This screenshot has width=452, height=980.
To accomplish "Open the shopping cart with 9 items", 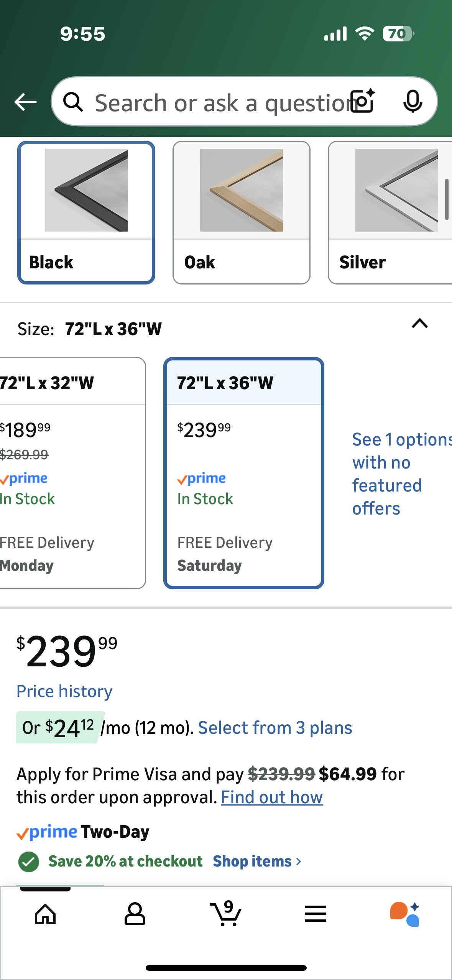I will point(226,914).
